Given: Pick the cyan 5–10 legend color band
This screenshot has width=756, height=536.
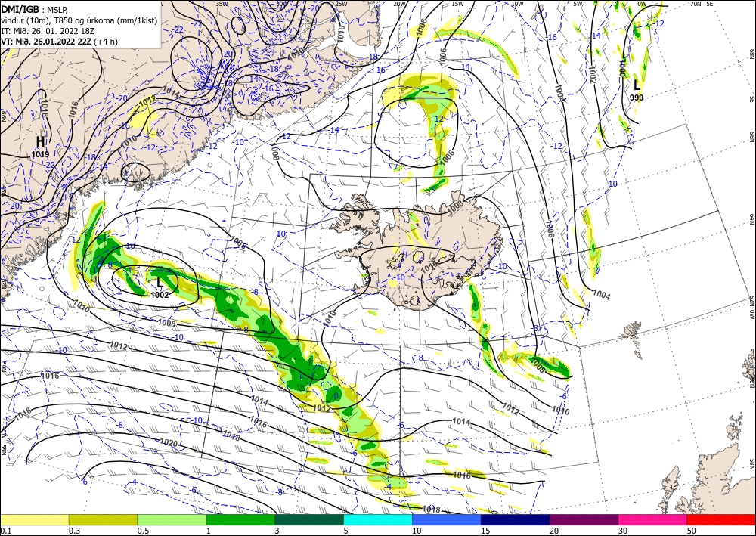Looking at the screenshot, I should pyautogui.click(x=378, y=519).
